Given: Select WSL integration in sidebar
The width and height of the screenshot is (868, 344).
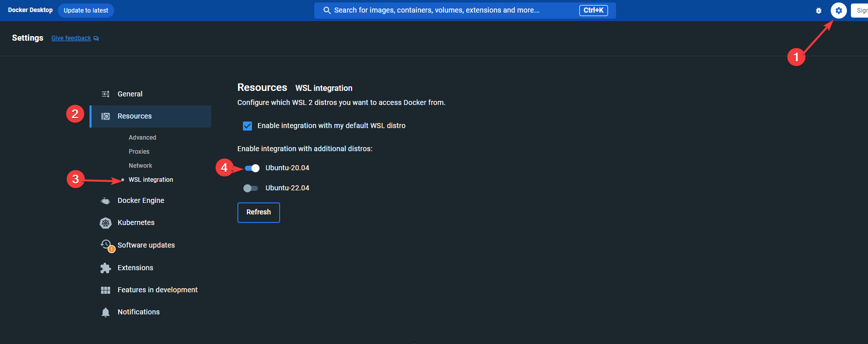Looking at the screenshot, I should 151,180.
